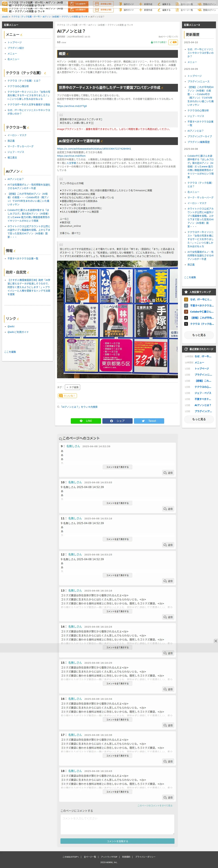Expand comment 9 with コメントを全て表示する
The image size is (218, 868).
117,467
